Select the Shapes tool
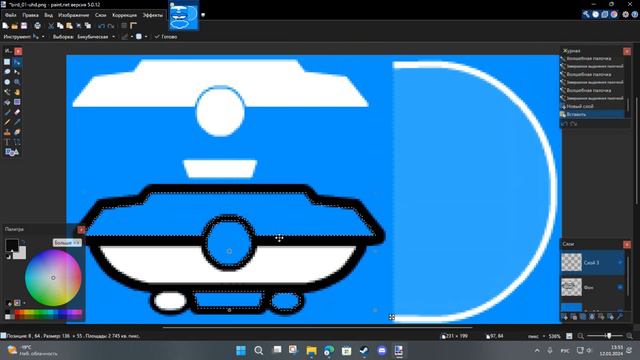 11,152
